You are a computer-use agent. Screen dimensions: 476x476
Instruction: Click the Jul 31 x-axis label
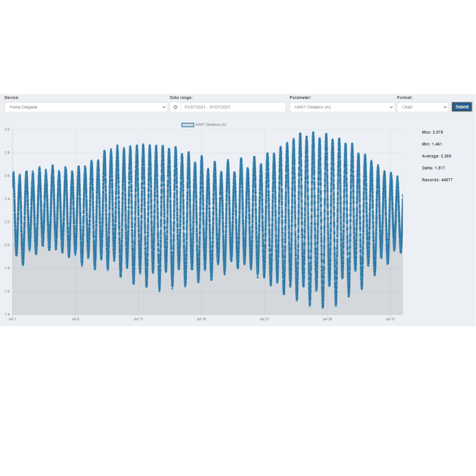[x=390, y=319]
